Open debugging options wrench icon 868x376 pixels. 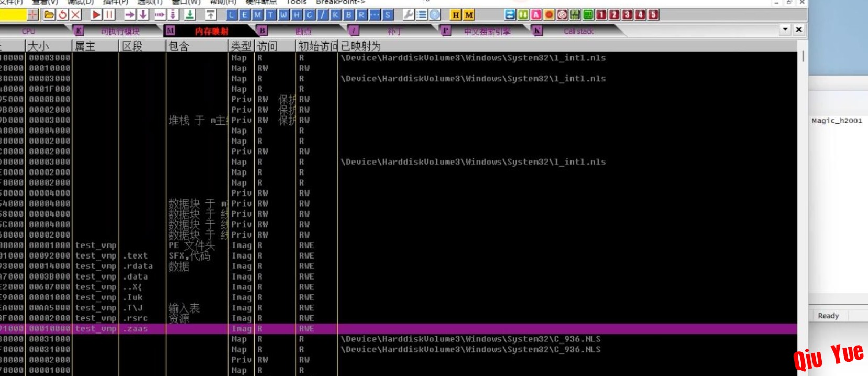pyautogui.click(x=408, y=15)
